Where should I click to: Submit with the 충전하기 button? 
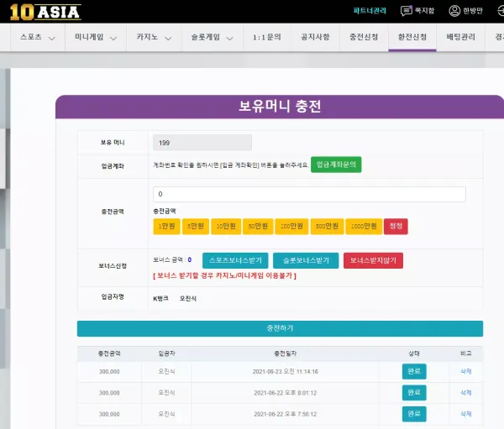[x=280, y=328]
